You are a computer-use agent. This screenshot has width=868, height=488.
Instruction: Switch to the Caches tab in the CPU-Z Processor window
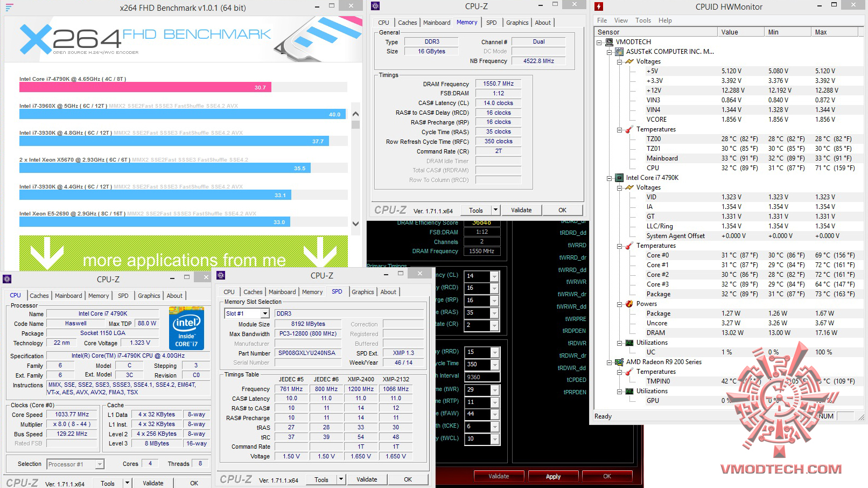tap(39, 296)
